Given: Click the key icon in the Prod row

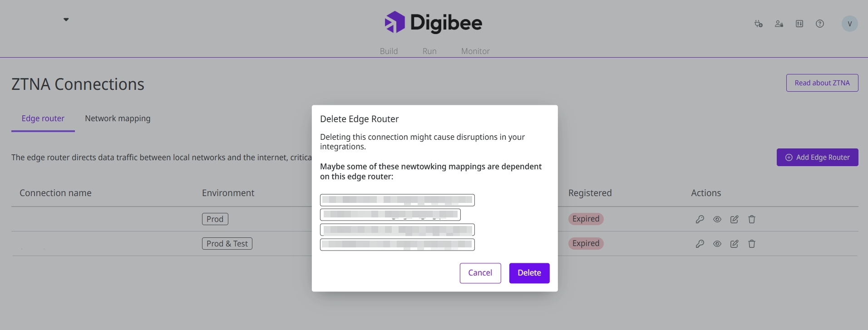Looking at the screenshot, I should [x=700, y=219].
